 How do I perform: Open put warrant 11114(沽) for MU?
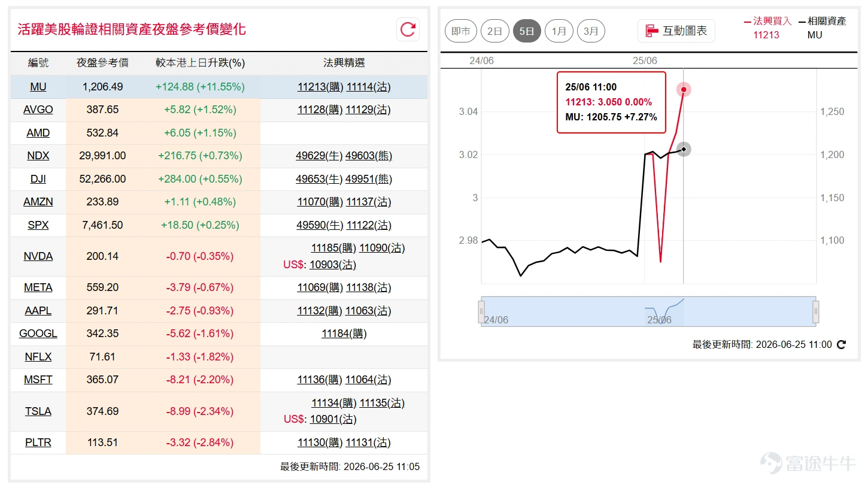(369, 87)
